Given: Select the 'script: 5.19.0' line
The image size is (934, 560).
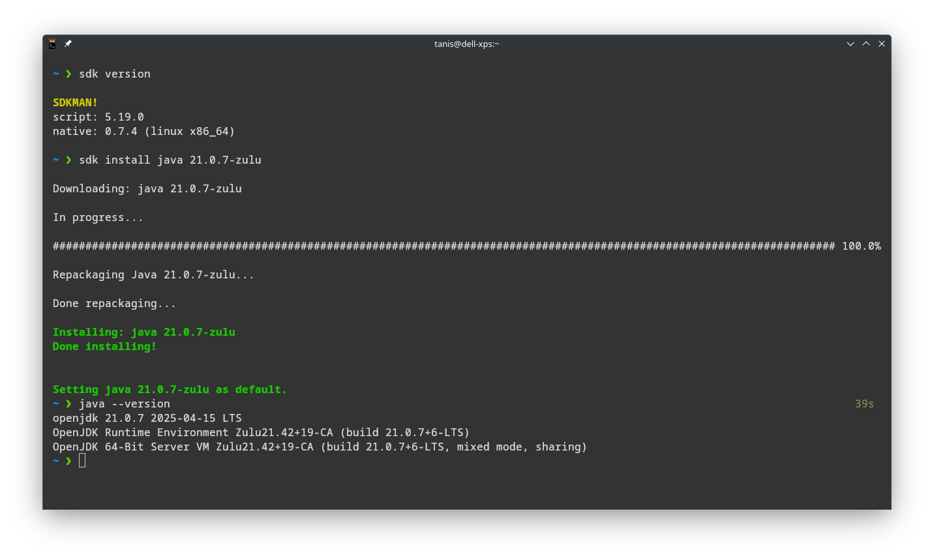Looking at the screenshot, I should point(98,117).
